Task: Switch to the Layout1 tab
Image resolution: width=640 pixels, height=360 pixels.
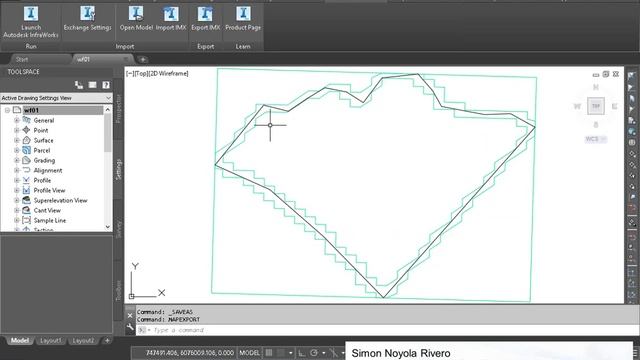Action: pos(50,340)
